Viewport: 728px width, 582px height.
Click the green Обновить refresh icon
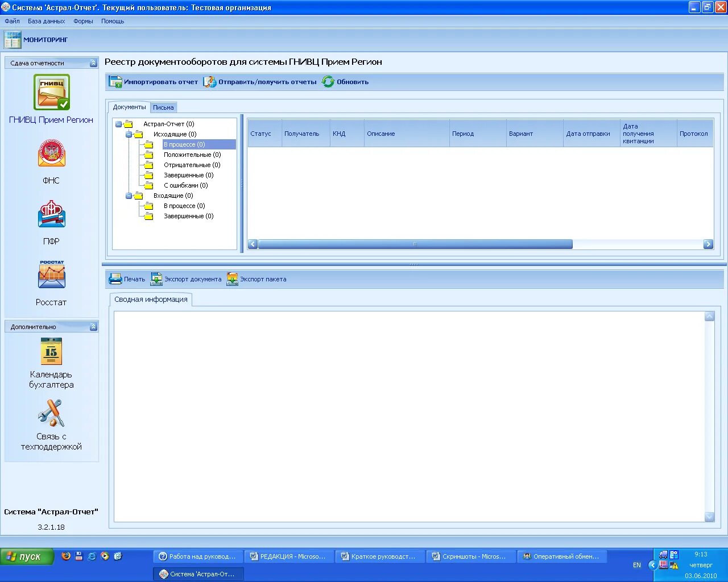click(328, 82)
